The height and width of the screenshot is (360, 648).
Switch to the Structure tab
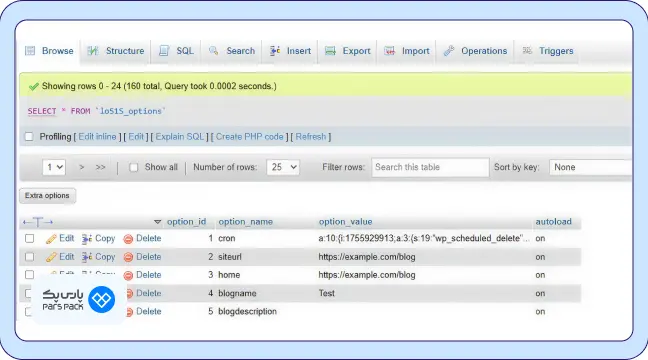116,51
